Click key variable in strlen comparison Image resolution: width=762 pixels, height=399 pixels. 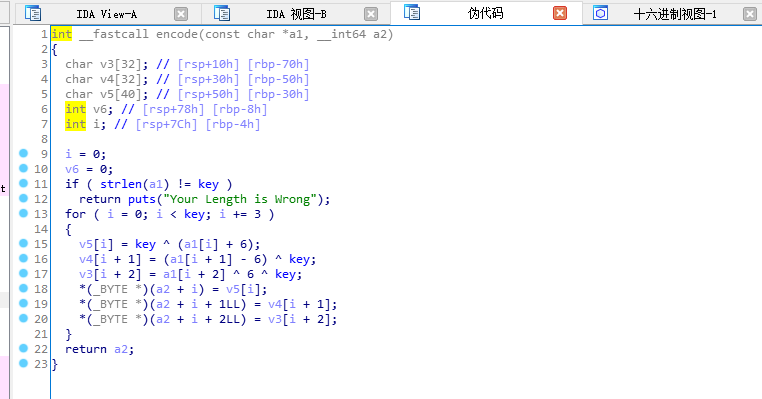tap(208, 184)
